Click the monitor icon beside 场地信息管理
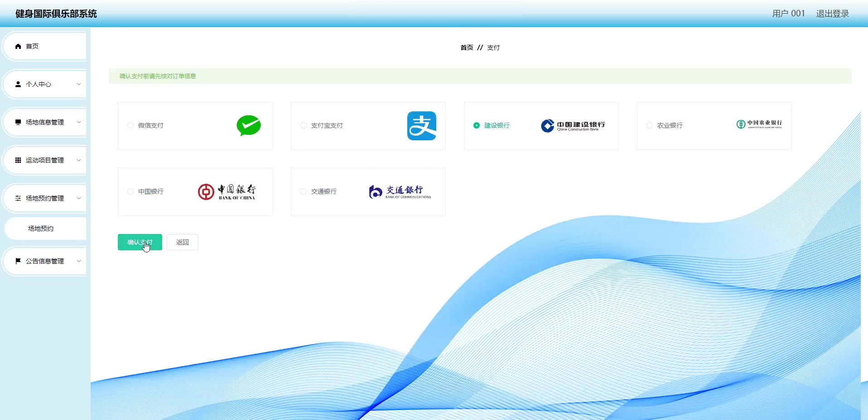Viewport: 868px width, 420px height. point(18,122)
